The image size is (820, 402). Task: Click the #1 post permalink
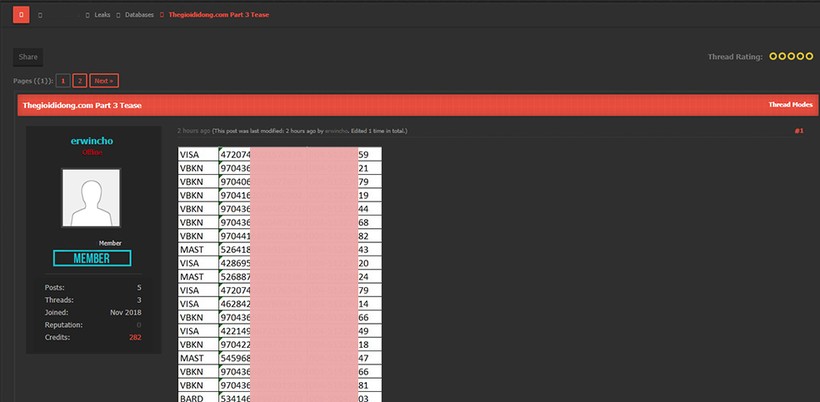tap(798, 131)
